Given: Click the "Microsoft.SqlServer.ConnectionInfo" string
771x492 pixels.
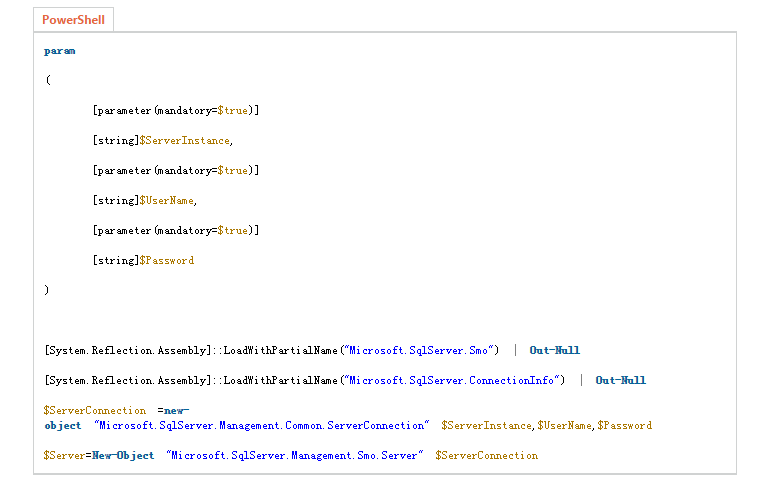Looking at the screenshot, I should click(452, 381).
